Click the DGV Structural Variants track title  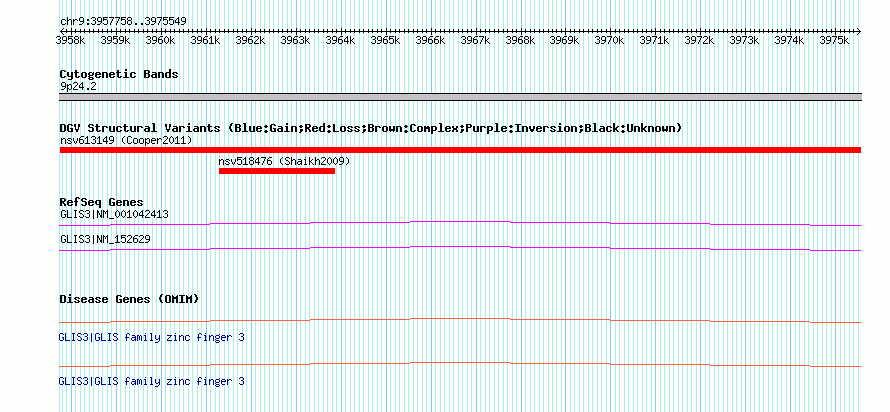(x=371, y=128)
